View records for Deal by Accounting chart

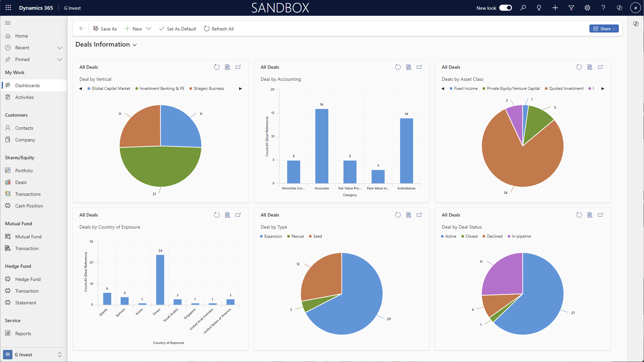408,67
